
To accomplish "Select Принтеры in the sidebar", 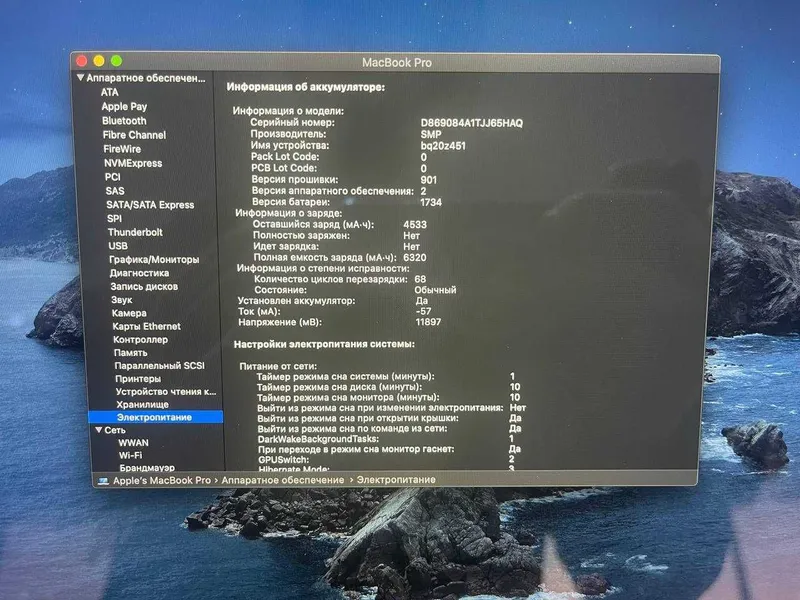I will click(x=138, y=379).
